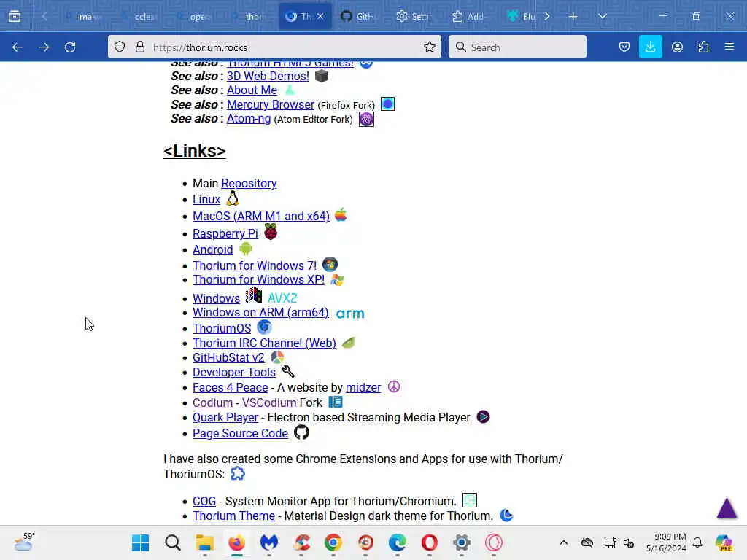Click the Raspberry Pi berry icon

pyautogui.click(x=271, y=233)
